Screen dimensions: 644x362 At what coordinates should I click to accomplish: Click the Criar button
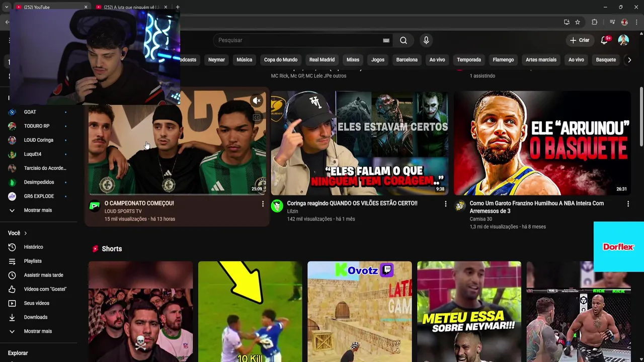tap(580, 40)
